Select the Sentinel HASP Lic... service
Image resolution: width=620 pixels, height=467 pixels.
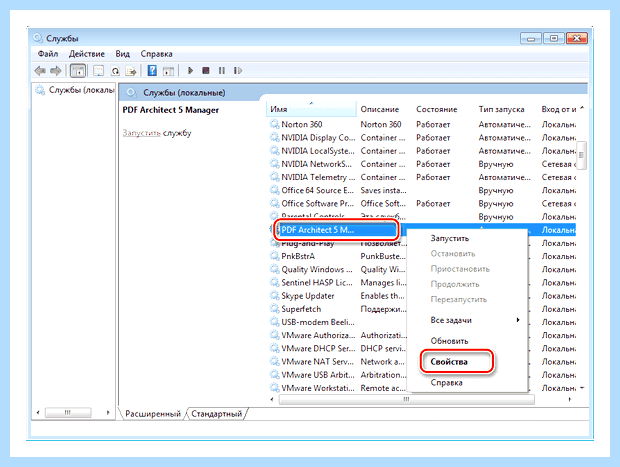pos(317,282)
